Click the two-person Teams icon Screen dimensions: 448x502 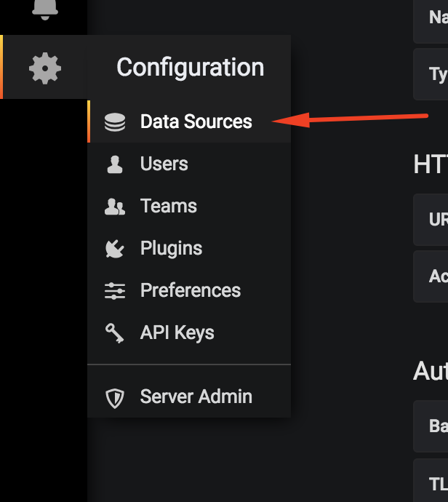pos(114,207)
